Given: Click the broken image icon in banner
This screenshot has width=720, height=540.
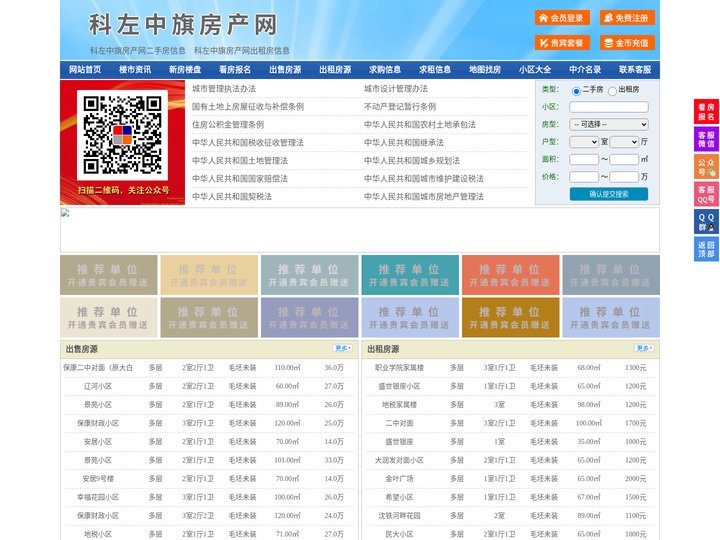Looking at the screenshot, I should pyautogui.click(x=65, y=213).
